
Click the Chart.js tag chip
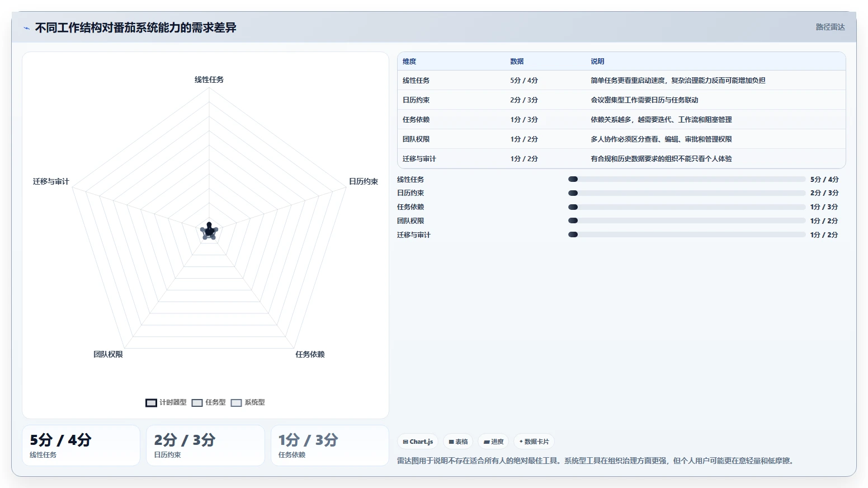[x=418, y=442]
